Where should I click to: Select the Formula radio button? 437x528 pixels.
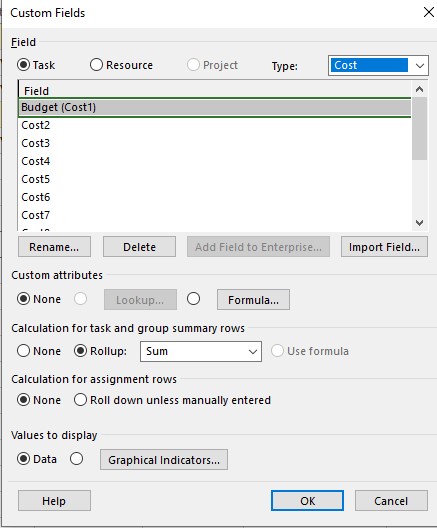(x=193, y=299)
